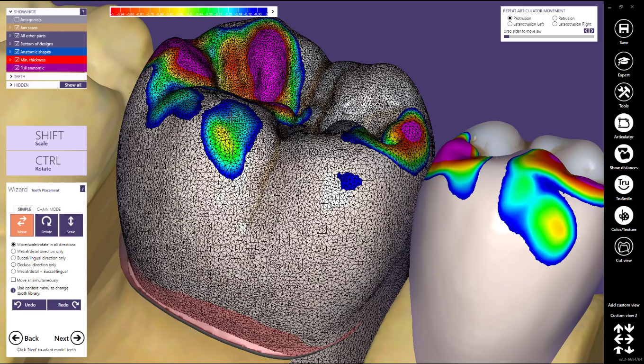Select Occlusal direction only option

[x=13, y=265]
